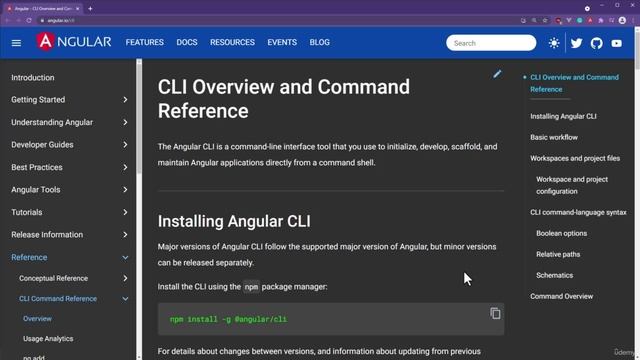Image resolution: width=640 pixels, height=360 pixels.
Task: Expand the Developer Guides section chevron
Action: (x=125, y=145)
